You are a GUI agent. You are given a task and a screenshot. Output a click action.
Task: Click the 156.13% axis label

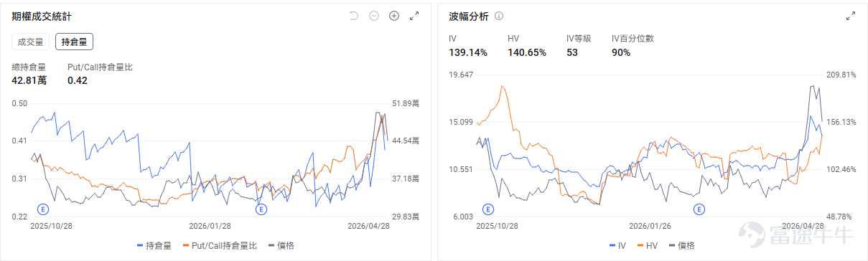[x=841, y=122]
